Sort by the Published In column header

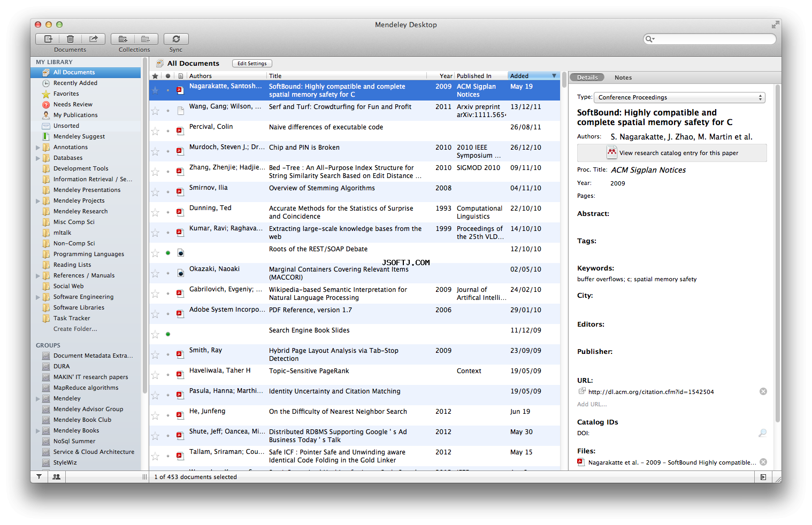tap(481, 76)
